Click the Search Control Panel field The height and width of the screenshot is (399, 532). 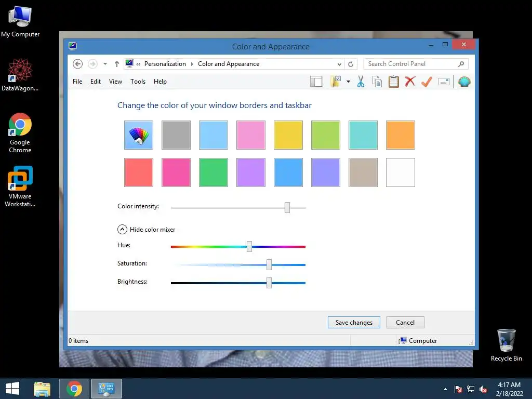tap(416, 64)
